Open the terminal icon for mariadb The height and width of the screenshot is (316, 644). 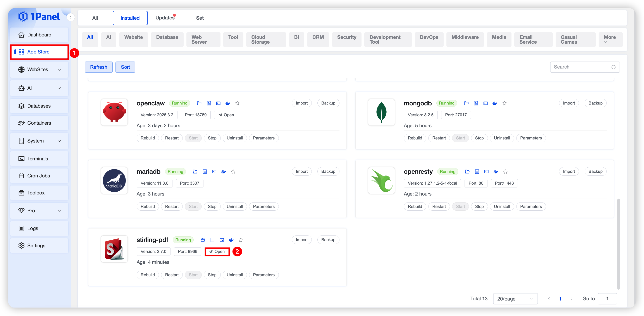(214, 172)
